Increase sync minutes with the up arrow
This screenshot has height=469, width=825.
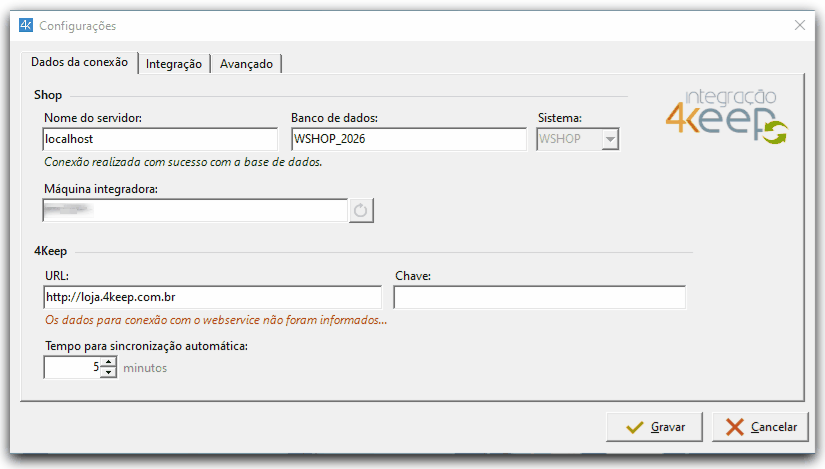tap(109, 362)
